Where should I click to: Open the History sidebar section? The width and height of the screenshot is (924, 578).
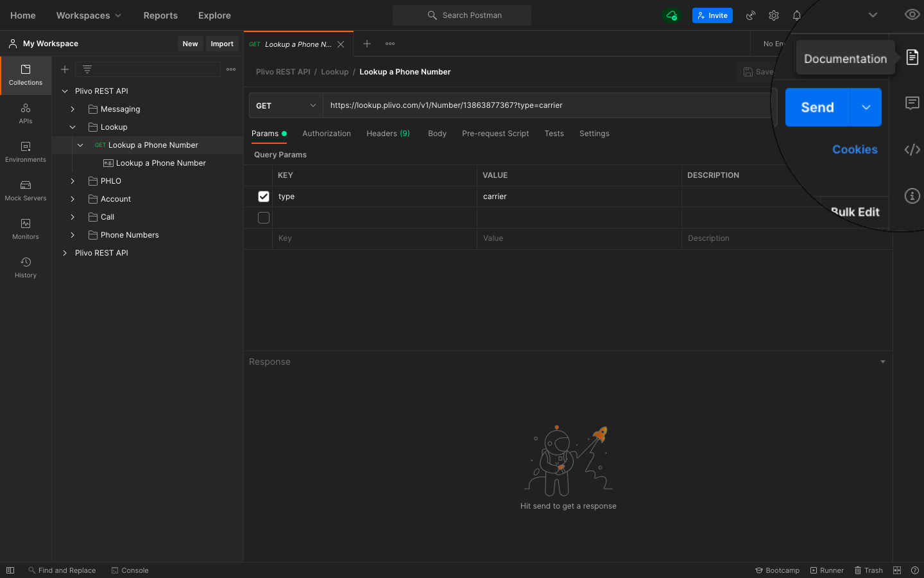pos(26,268)
